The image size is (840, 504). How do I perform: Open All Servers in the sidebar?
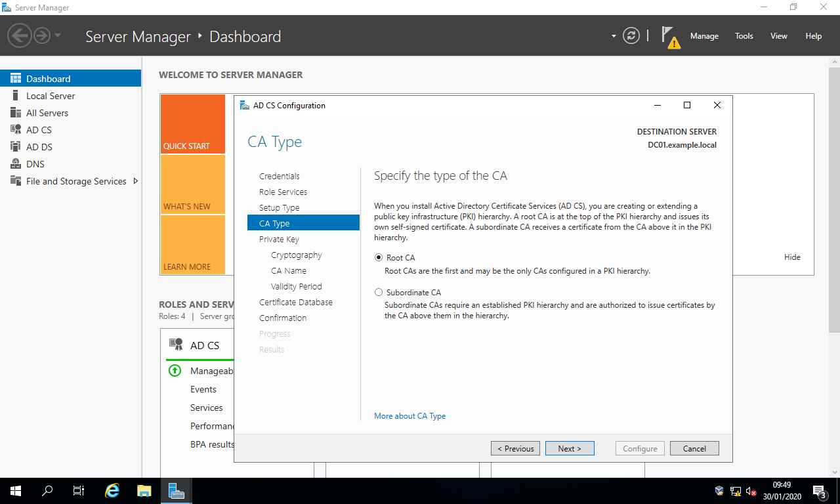coord(46,112)
